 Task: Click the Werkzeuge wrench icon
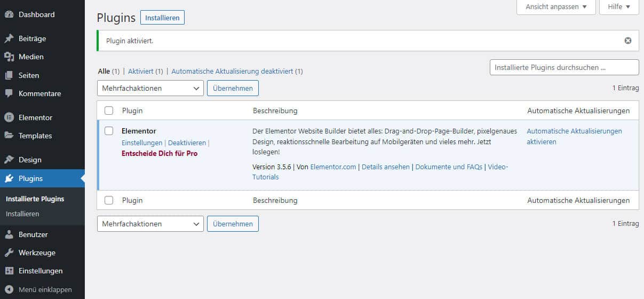point(9,253)
